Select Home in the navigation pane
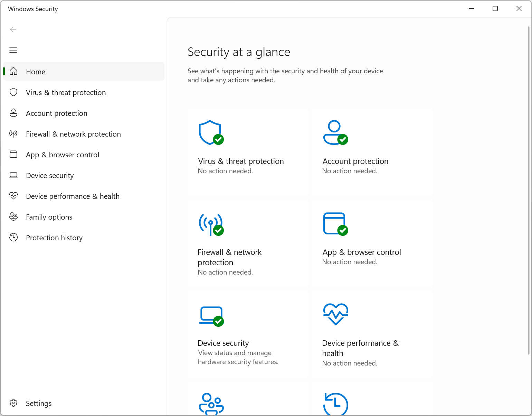 pyautogui.click(x=84, y=71)
